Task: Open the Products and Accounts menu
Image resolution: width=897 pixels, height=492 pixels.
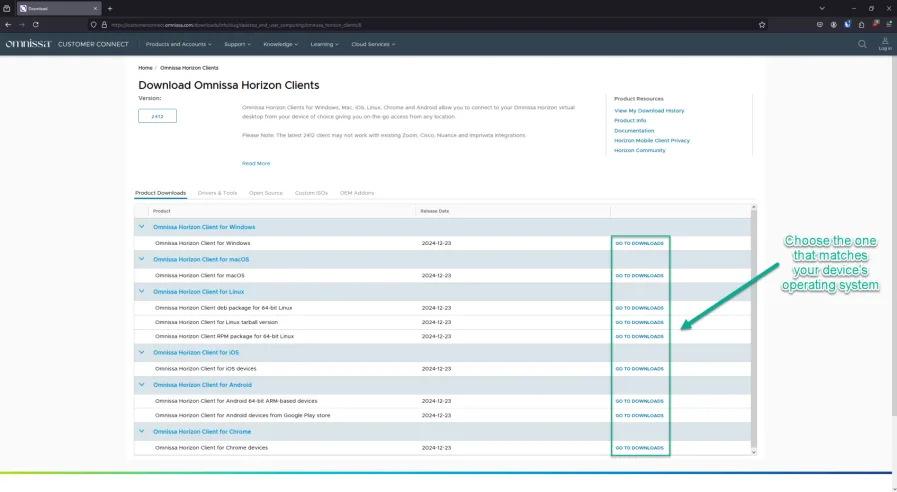Action: pos(178,44)
